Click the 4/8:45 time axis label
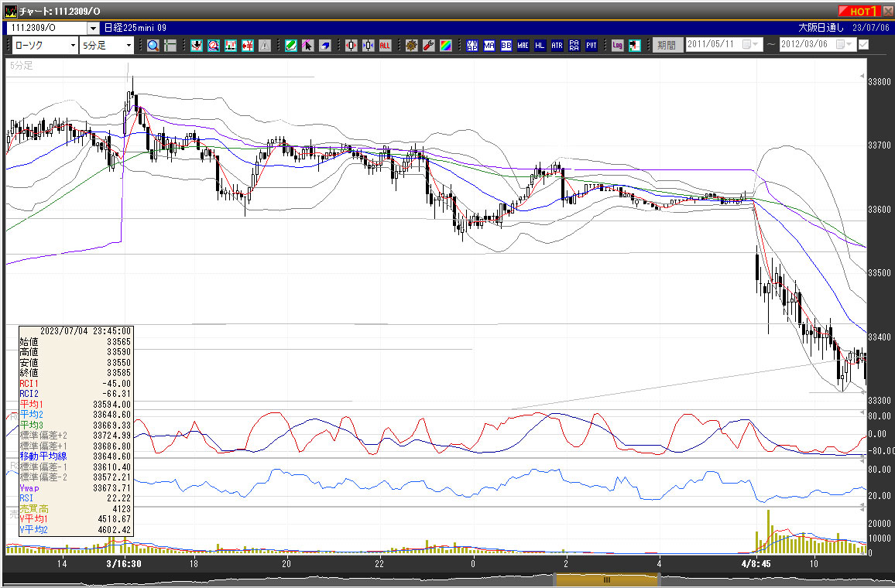Viewport: 895px width, 588px height. pos(756,563)
